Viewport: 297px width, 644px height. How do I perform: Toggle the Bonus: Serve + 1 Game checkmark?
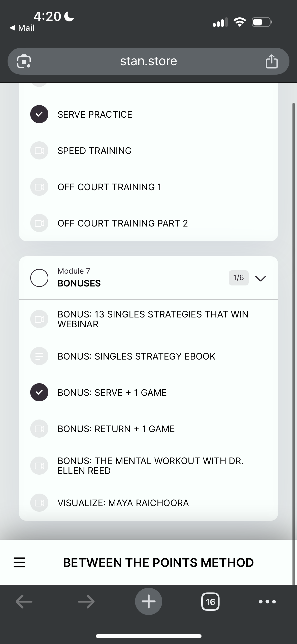coord(39,392)
